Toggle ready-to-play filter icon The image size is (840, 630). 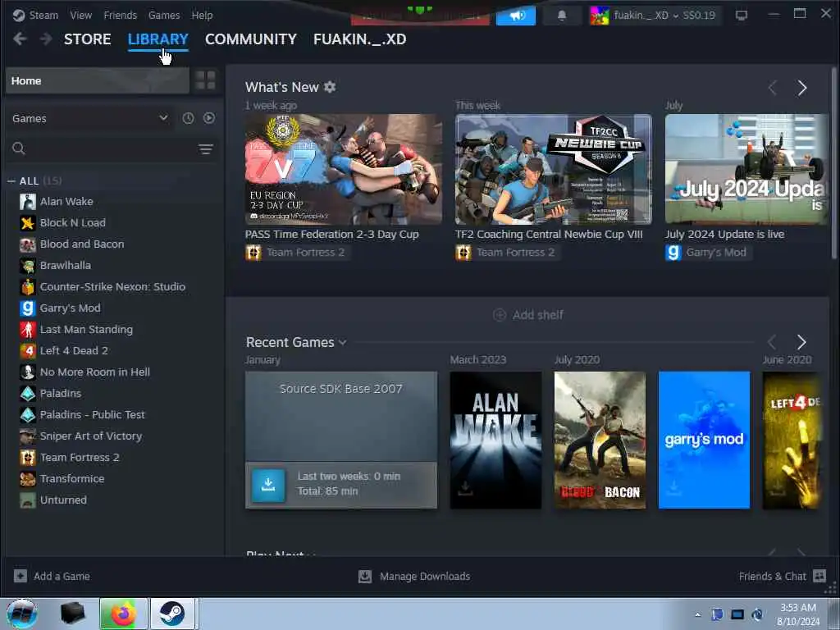click(x=209, y=118)
